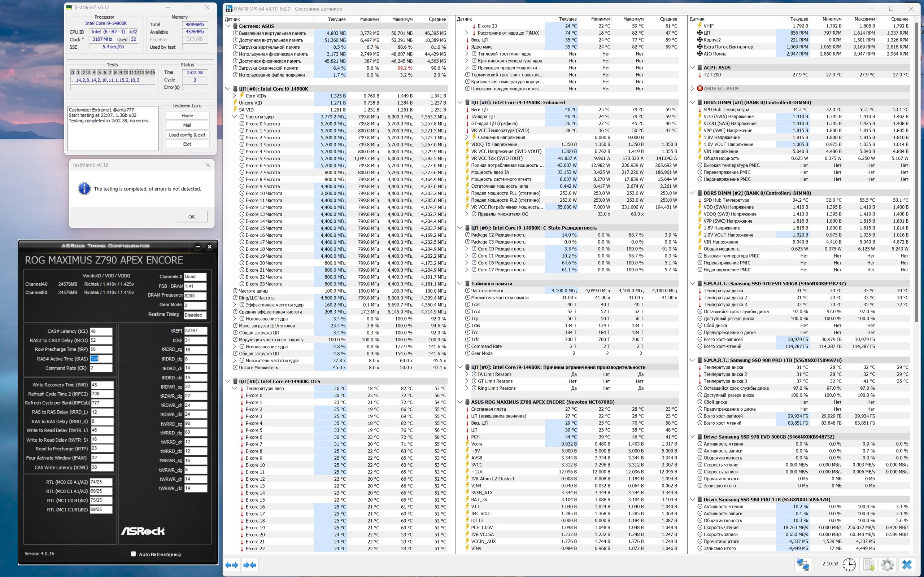Click the 'Датчик' column header in first panel
Screen dimensions: 924x577
(x=232, y=19)
